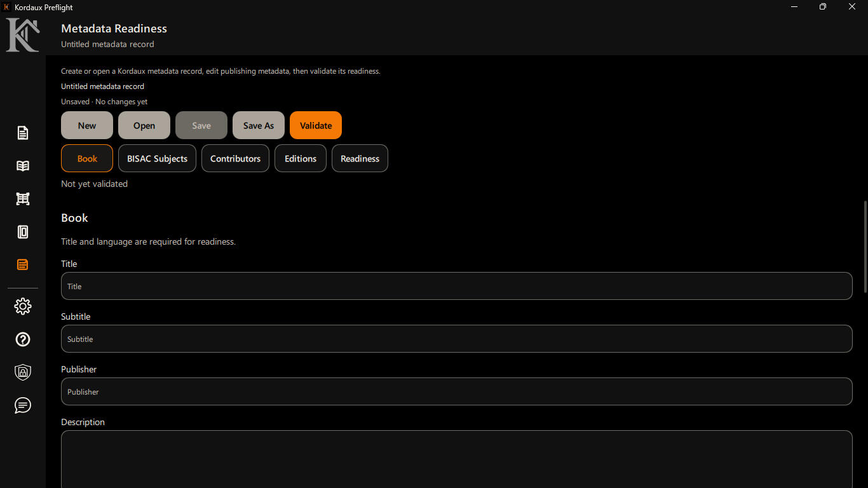Image resolution: width=868 pixels, height=488 pixels.
Task: Switch to BISAC Subjects tab
Action: click(x=157, y=158)
